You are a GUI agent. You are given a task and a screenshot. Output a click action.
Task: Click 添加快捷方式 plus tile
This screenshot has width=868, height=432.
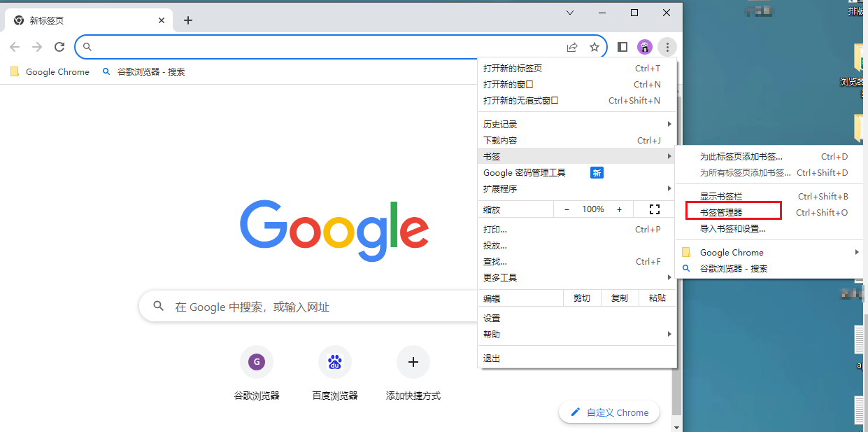point(413,373)
